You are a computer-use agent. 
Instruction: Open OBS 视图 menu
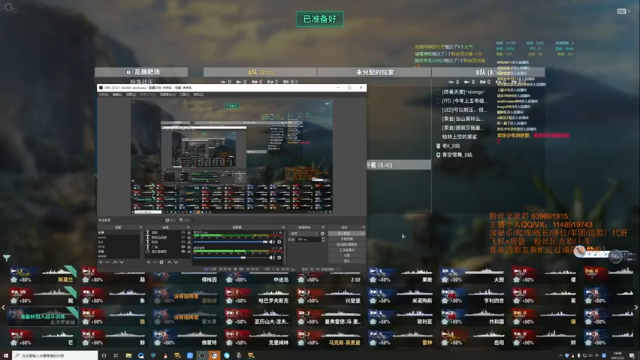click(x=131, y=94)
